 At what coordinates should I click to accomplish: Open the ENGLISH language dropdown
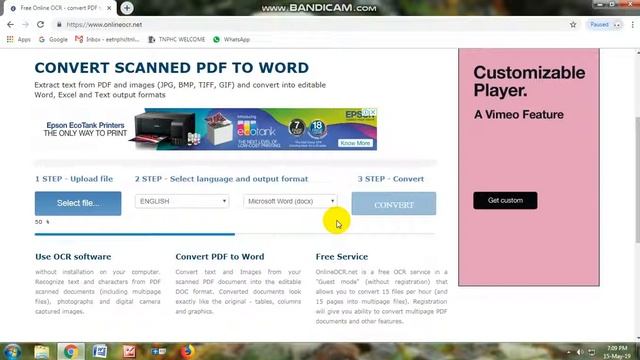point(182,201)
